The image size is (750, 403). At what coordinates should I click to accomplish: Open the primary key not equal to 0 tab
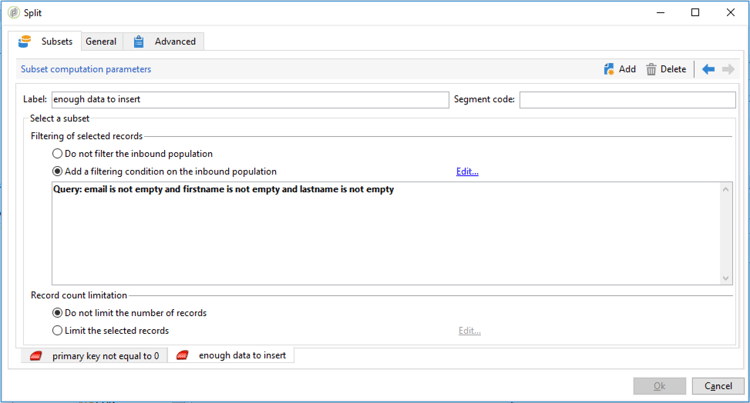point(94,356)
